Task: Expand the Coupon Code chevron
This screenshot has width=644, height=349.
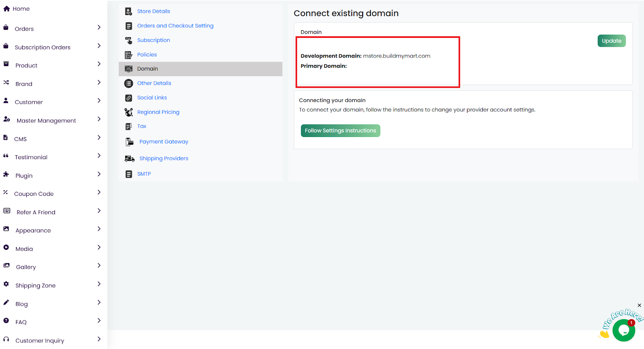Action: [x=99, y=192]
